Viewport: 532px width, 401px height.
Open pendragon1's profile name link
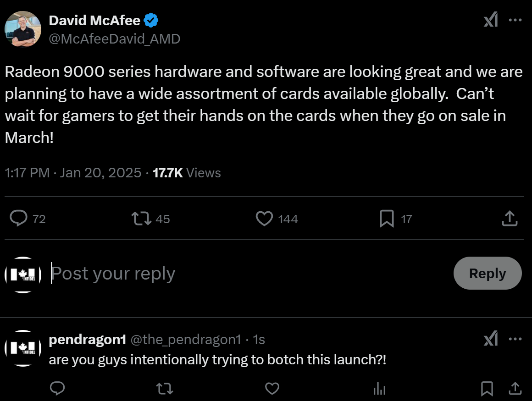point(87,340)
